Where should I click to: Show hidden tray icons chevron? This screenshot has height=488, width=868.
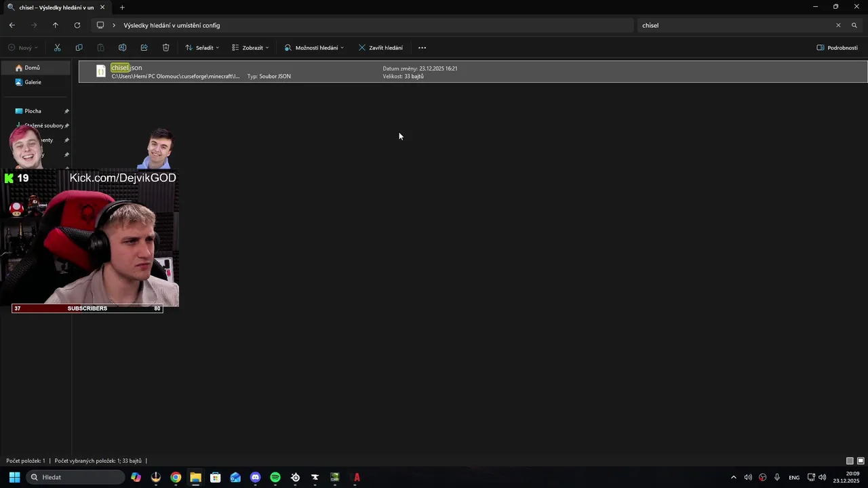pyautogui.click(x=733, y=477)
